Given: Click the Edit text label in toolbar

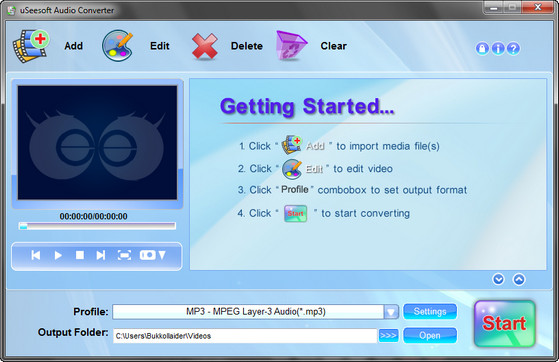Looking at the screenshot, I should click(x=159, y=46).
